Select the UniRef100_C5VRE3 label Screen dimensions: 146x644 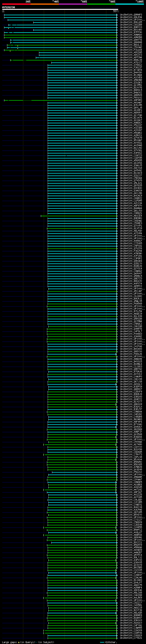(x=131, y=223)
